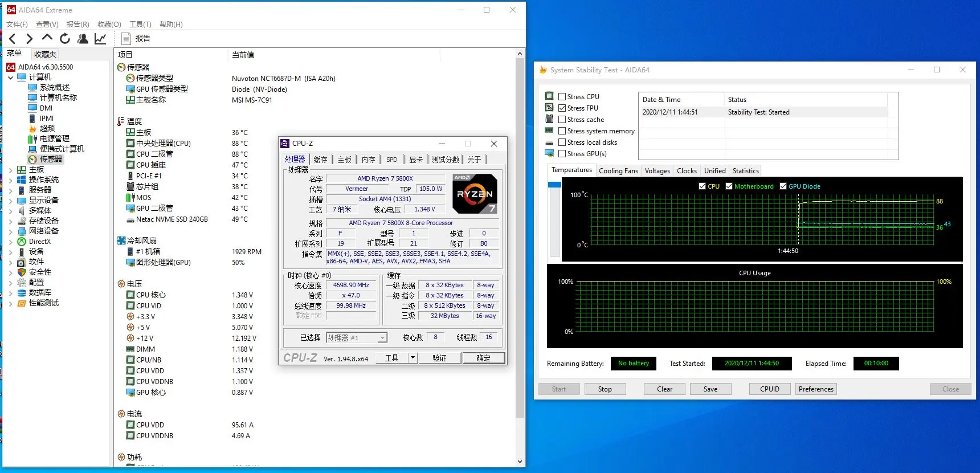Toggle the CPU graph line checkbox

pos(702,186)
